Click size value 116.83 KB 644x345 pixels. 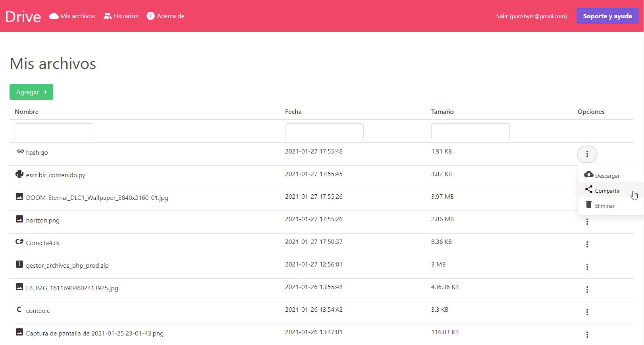445,332
